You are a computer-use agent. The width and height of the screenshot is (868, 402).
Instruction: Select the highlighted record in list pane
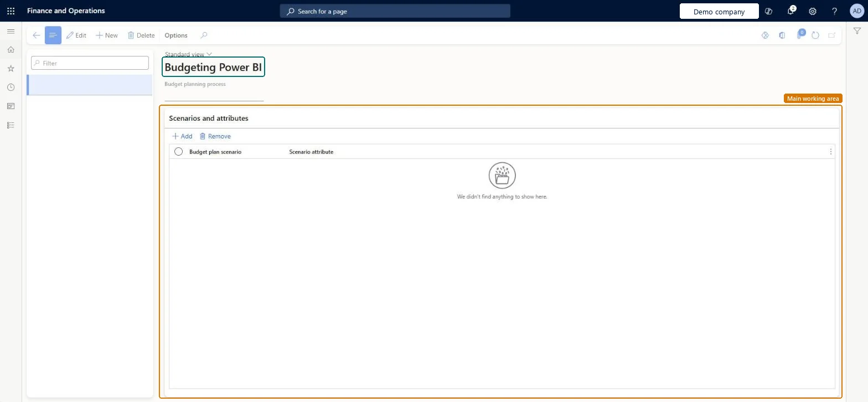click(x=90, y=85)
